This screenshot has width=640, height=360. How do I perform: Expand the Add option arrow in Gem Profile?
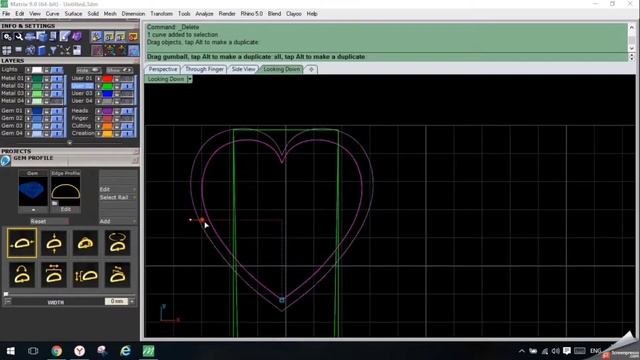pos(134,221)
